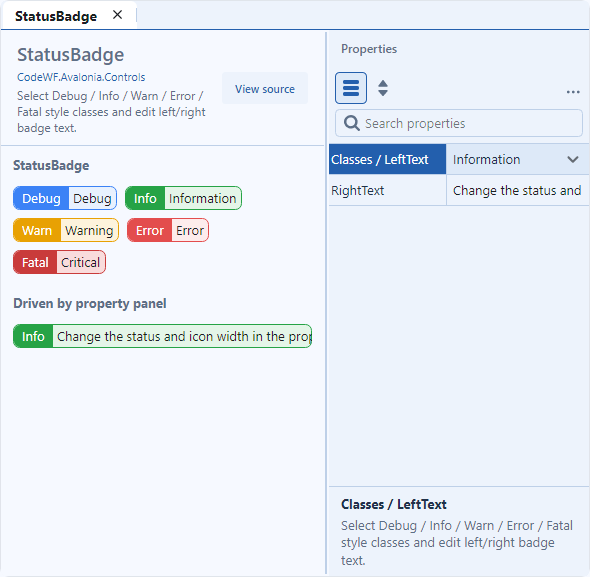Close the StatusBadge tab
The width and height of the screenshot is (590, 577).
pos(117,15)
